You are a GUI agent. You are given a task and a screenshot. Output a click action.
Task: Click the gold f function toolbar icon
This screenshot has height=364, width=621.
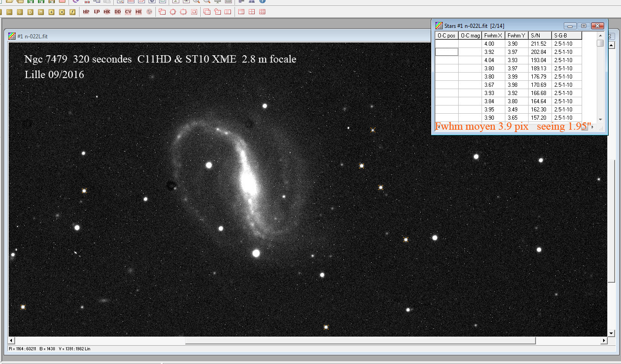pyautogui.click(x=72, y=12)
